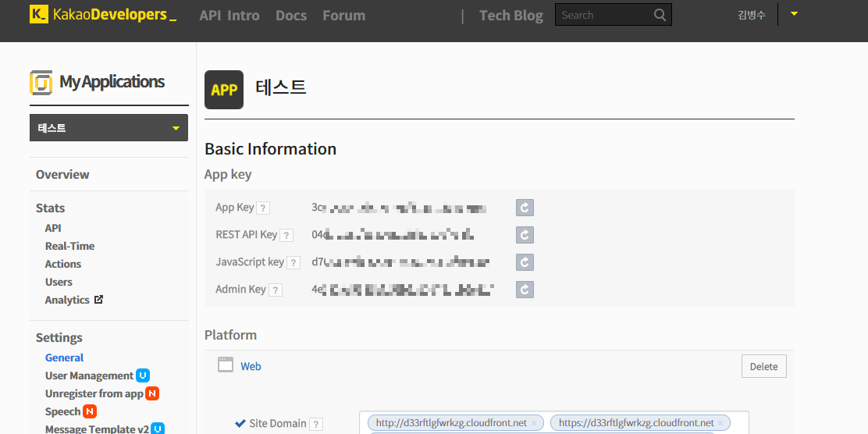Remove the https://d33rftlgfwrkzg.cloudfront.net domain tag
Viewport: 868px width, 434px height.
coord(720,423)
